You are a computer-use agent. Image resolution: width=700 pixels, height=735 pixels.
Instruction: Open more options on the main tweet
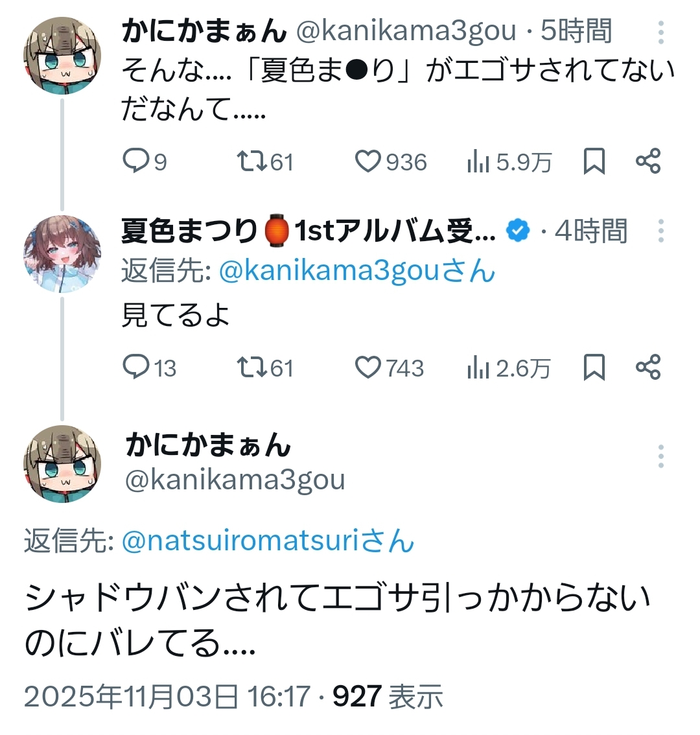(x=660, y=456)
